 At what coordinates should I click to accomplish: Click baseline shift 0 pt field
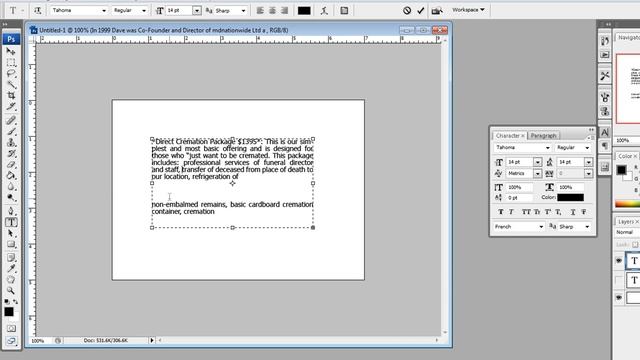(x=519, y=198)
